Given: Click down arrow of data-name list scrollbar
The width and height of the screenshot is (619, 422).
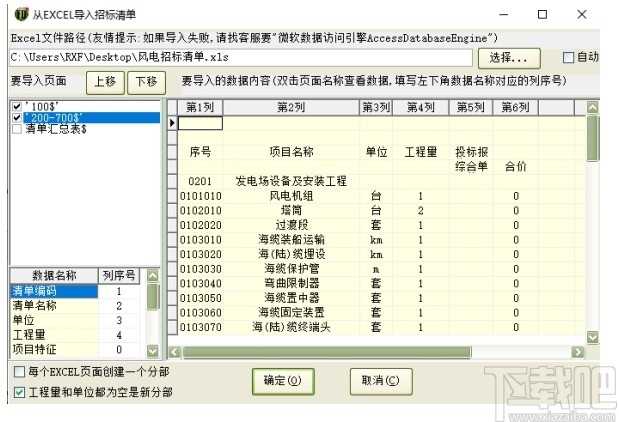Looking at the screenshot, I should 153,350.
